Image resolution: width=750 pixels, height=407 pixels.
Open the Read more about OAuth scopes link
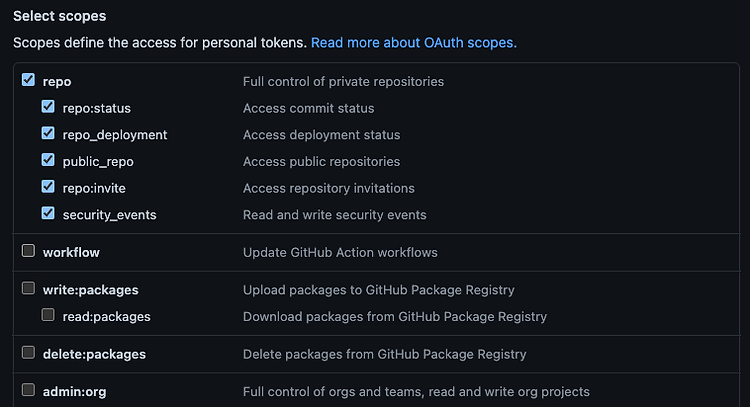click(414, 43)
